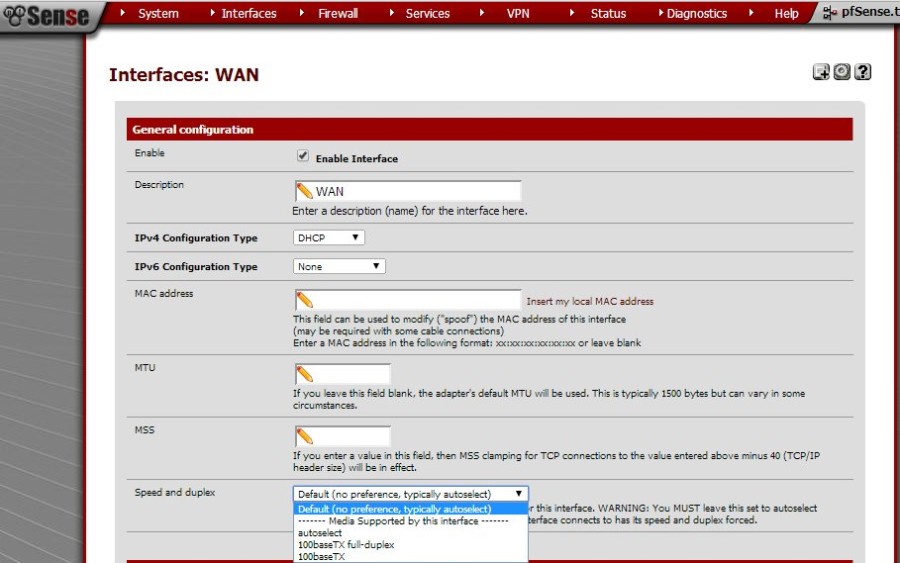
Task: Click the pencil icon in MTU field
Action: (305, 374)
